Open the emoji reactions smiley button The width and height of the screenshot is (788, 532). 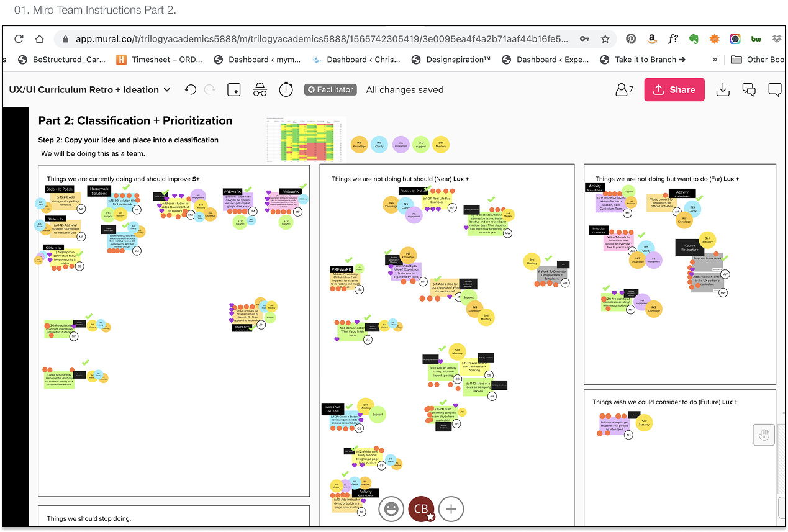coord(391,509)
